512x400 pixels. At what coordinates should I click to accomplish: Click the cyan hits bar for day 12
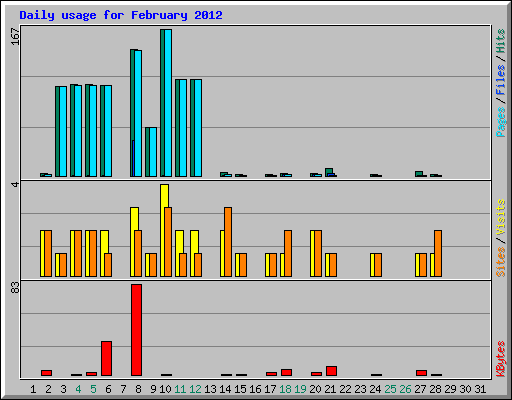[x=198, y=128]
